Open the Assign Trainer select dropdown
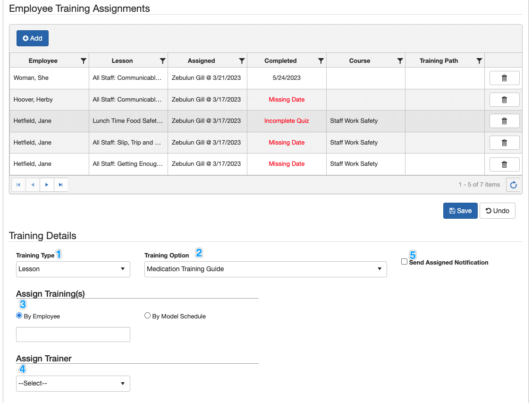 (x=73, y=383)
